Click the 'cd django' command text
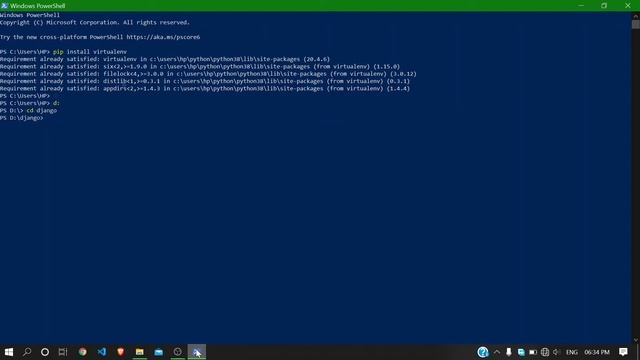Screen dimensions: 640x360 (42, 111)
